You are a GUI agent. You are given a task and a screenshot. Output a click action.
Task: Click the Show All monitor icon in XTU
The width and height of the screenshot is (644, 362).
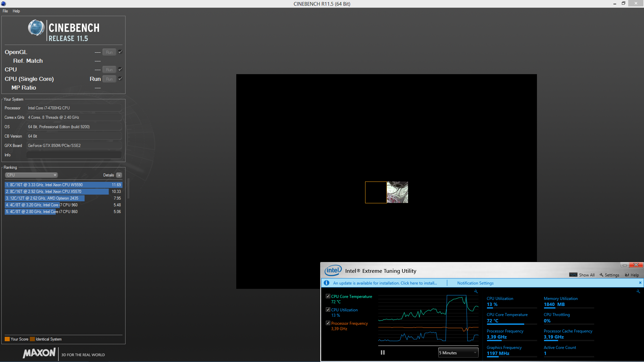573,275
